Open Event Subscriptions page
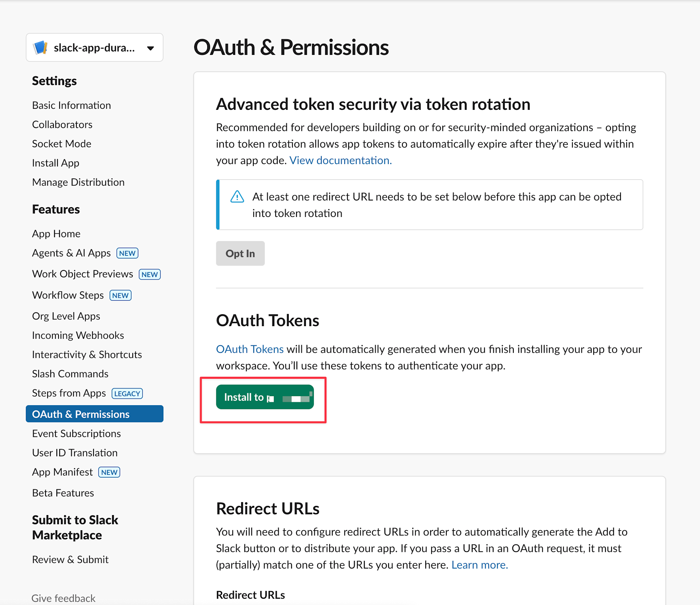 pos(76,434)
